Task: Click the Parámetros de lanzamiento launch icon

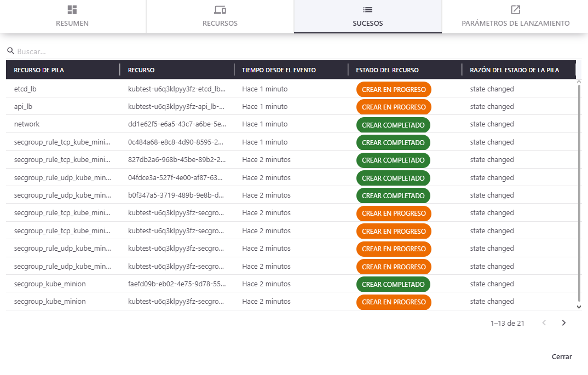Action: 515,10
